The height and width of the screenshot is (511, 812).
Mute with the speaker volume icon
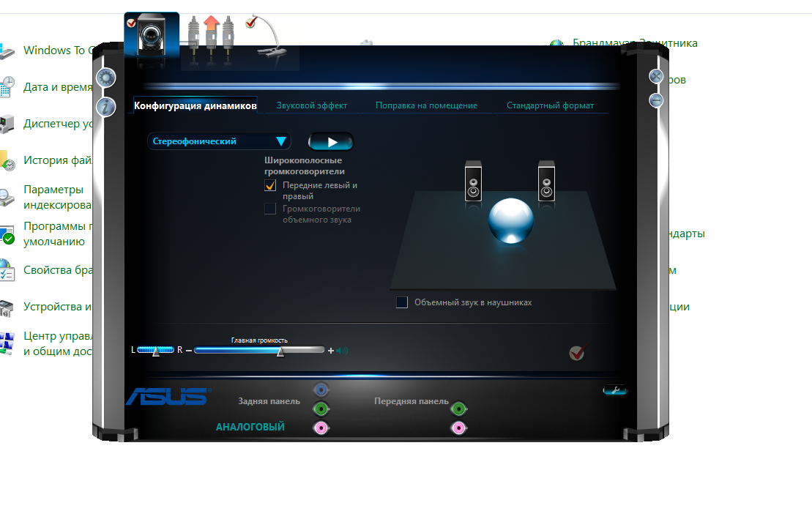click(x=342, y=351)
